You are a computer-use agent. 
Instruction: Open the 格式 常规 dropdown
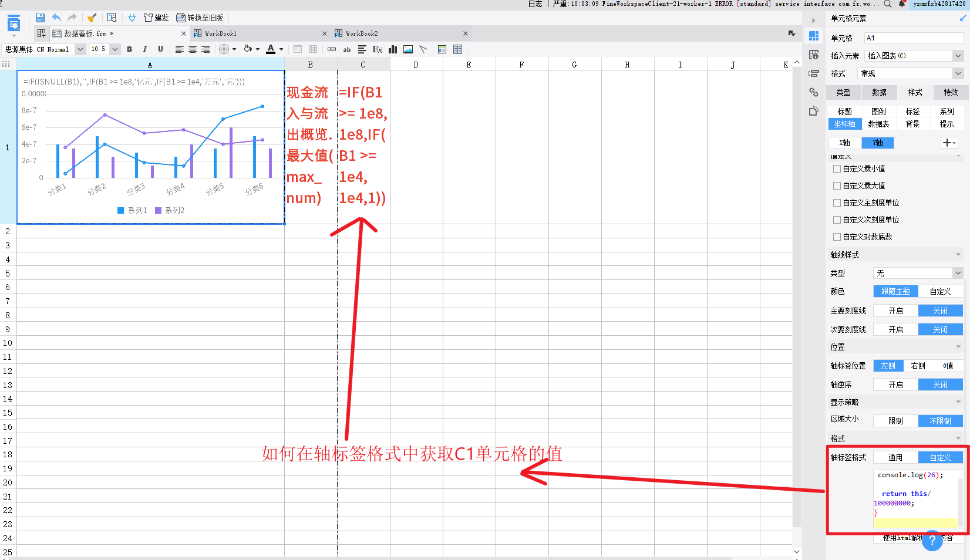click(x=958, y=73)
